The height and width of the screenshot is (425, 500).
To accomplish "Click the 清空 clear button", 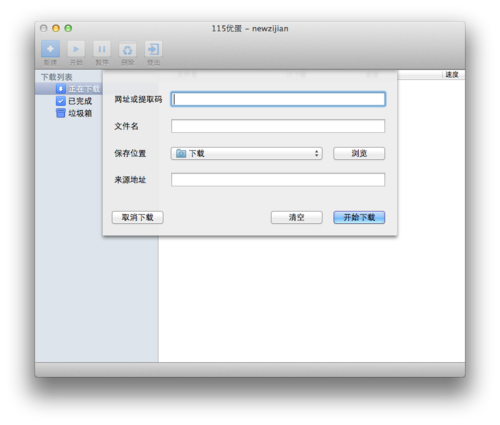I will [296, 217].
